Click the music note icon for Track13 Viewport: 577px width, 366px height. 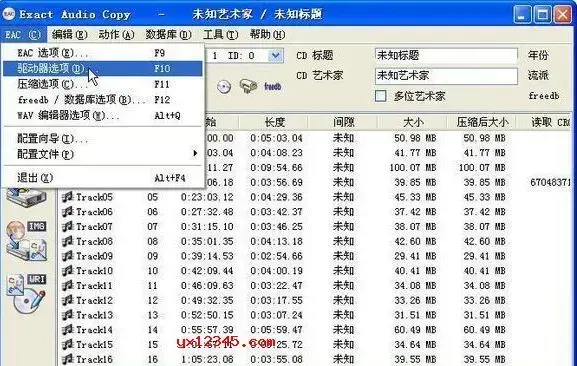(67, 315)
